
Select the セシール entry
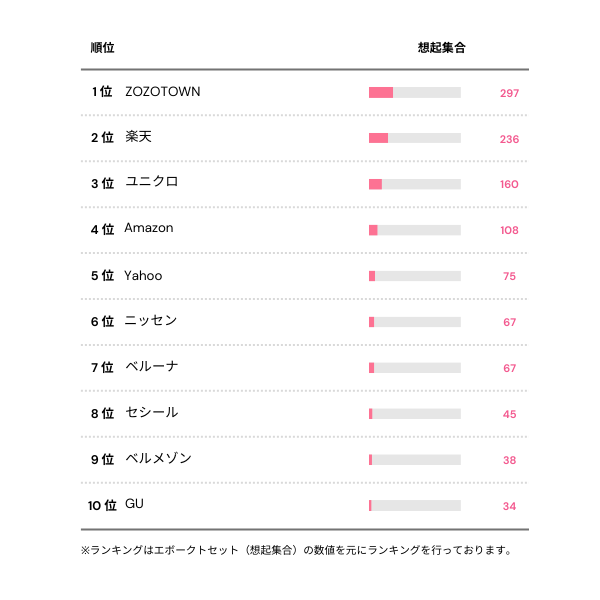[152, 413]
